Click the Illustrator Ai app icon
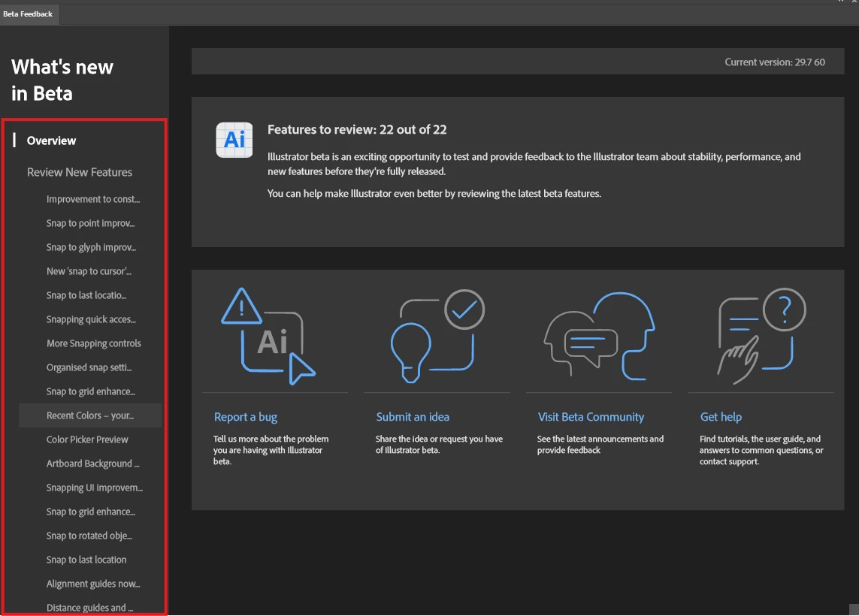Screen dimensions: 859x616 click(234, 140)
